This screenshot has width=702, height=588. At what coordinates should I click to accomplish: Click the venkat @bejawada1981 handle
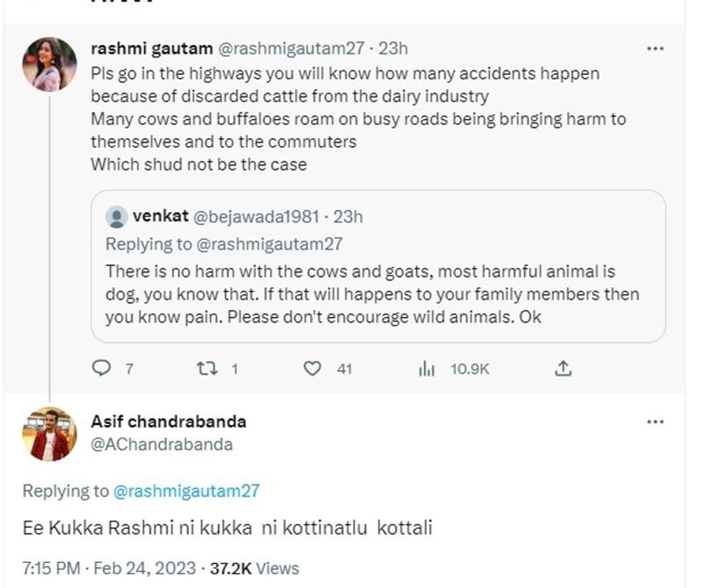click(x=256, y=217)
